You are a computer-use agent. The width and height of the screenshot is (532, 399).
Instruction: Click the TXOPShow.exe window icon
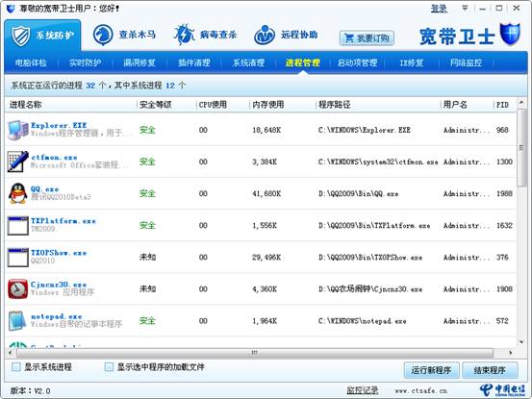[18, 258]
